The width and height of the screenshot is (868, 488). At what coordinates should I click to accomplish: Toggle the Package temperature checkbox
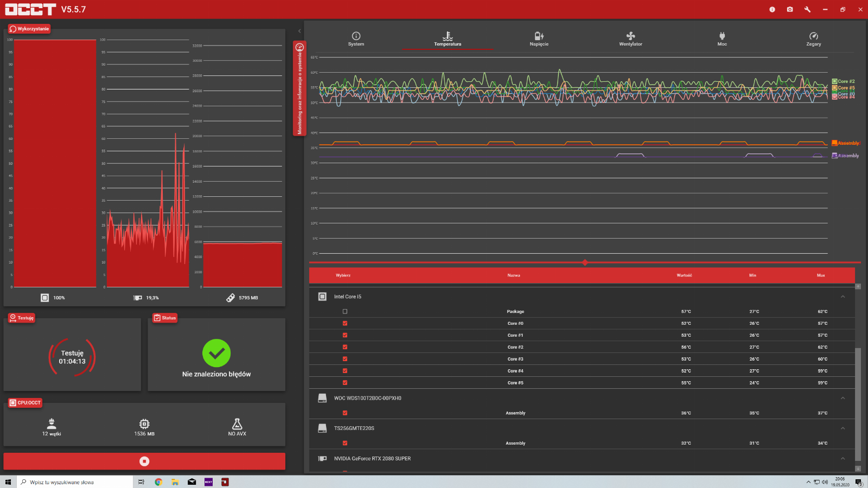click(345, 311)
